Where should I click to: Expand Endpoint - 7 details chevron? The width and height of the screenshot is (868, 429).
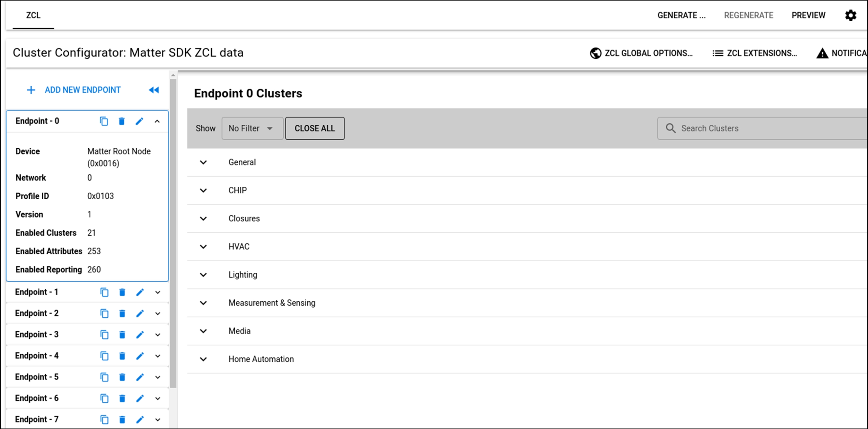158,420
